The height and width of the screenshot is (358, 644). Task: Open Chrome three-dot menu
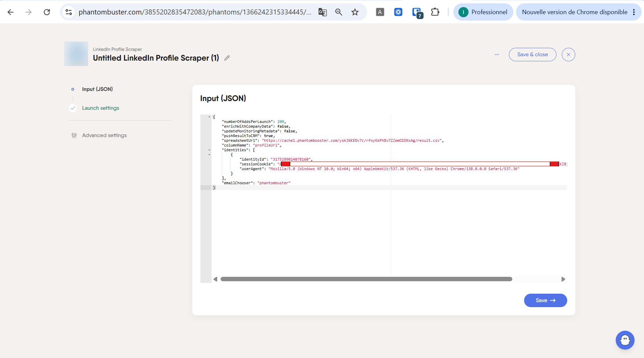[634, 12]
